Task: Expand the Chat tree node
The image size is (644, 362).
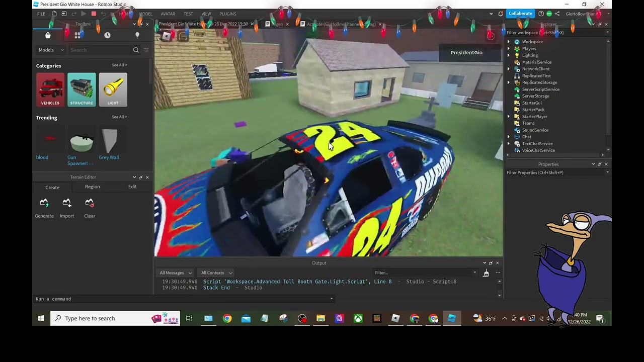Action: pyautogui.click(x=509, y=137)
